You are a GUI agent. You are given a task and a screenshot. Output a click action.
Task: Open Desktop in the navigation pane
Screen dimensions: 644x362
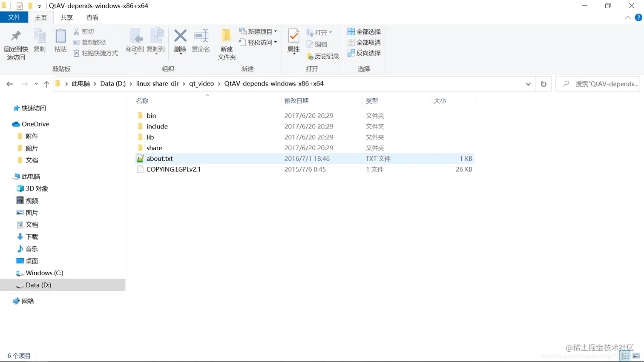(x=27, y=261)
